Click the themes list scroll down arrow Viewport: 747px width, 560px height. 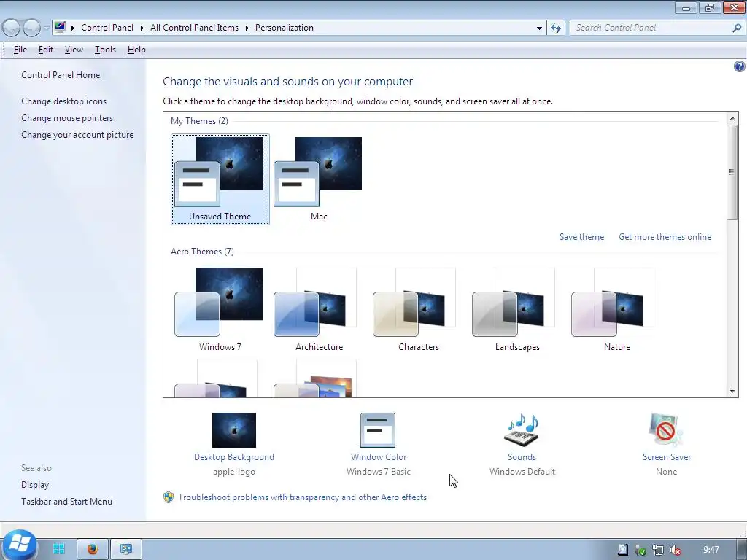[732, 392]
